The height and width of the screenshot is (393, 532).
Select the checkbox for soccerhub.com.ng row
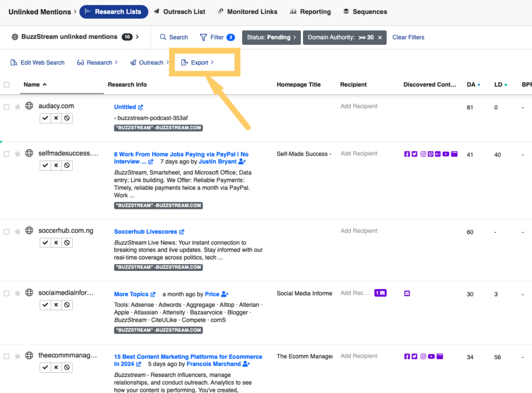[x=7, y=231]
